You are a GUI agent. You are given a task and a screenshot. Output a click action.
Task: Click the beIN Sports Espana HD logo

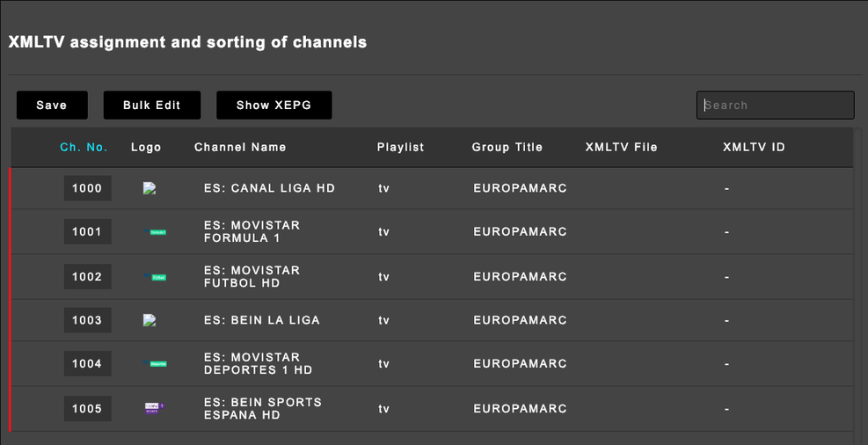point(155,408)
